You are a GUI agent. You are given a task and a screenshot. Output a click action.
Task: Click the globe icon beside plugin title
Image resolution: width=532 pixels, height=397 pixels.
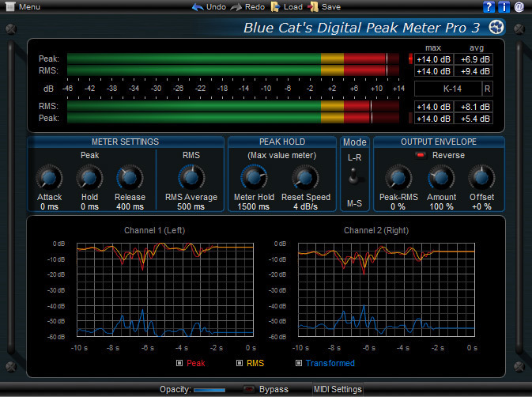click(496, 27)
